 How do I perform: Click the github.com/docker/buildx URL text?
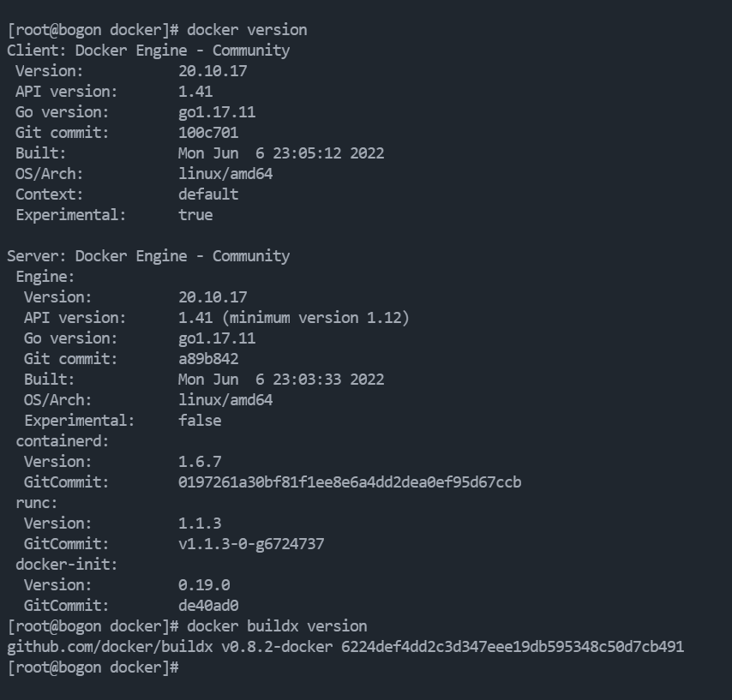[x=110, y=647]
